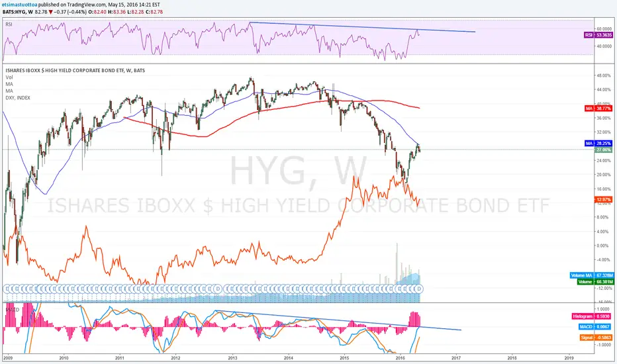This screenshot has height=364, width=617.
Task: Click the 40.0000 RSI axis label
Action: 604,46
